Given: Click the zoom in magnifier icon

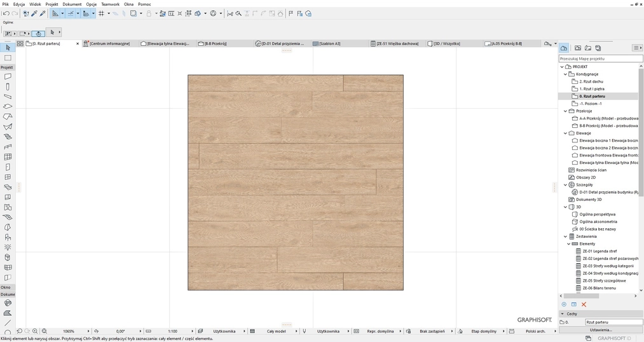Looking at the screenshot, I should pos(36,331).
